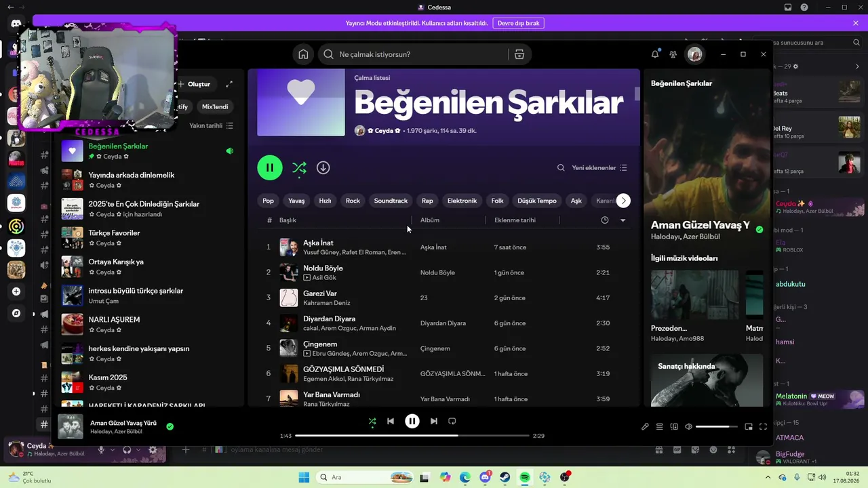Toggle shuffle in the player bar
The image size is (868, 488).
[372, 421]
